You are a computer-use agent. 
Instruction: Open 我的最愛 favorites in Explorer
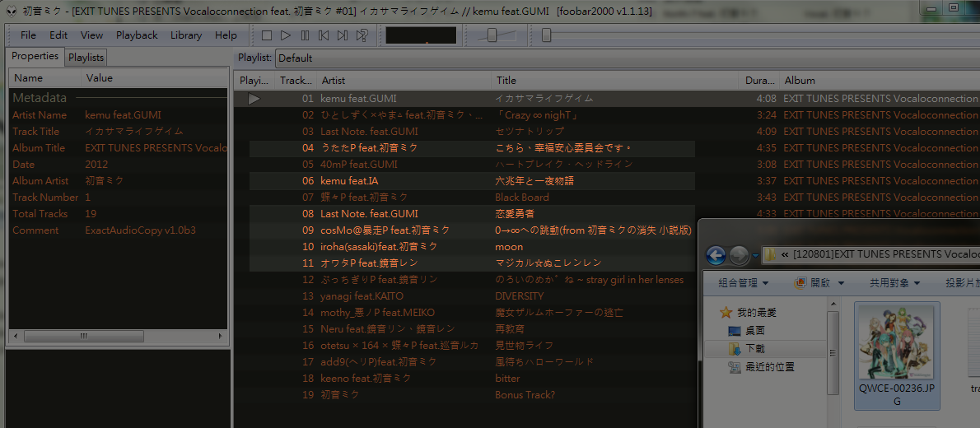748,313
